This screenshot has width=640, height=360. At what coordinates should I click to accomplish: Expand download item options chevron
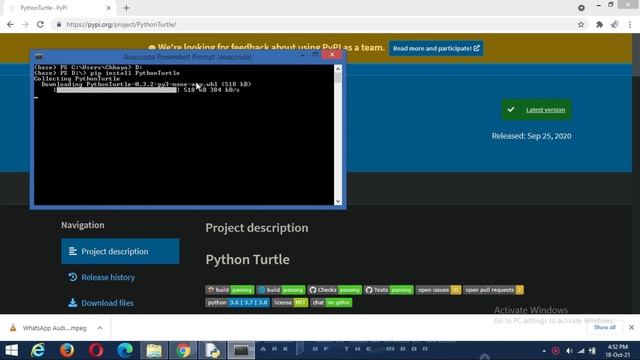point(100,328)
